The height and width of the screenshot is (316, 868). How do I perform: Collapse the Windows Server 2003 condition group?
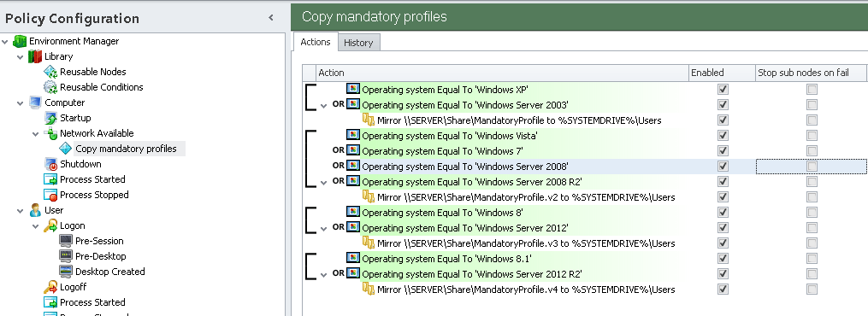324,106
